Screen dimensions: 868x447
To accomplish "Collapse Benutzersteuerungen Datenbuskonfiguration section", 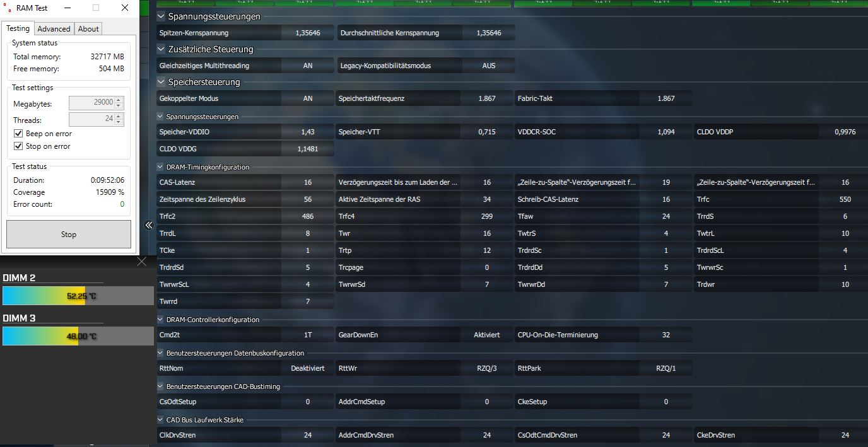I will pos(160,353).
